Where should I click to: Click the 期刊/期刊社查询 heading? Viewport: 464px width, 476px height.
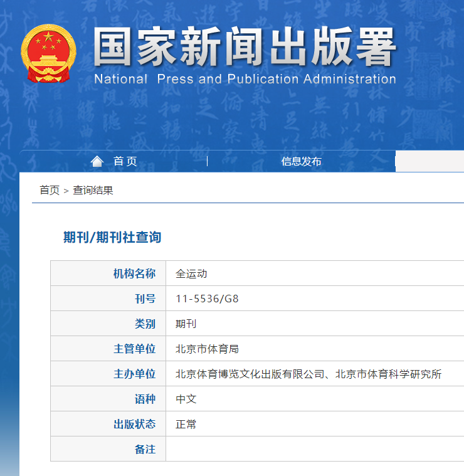[x=112, y=237]
